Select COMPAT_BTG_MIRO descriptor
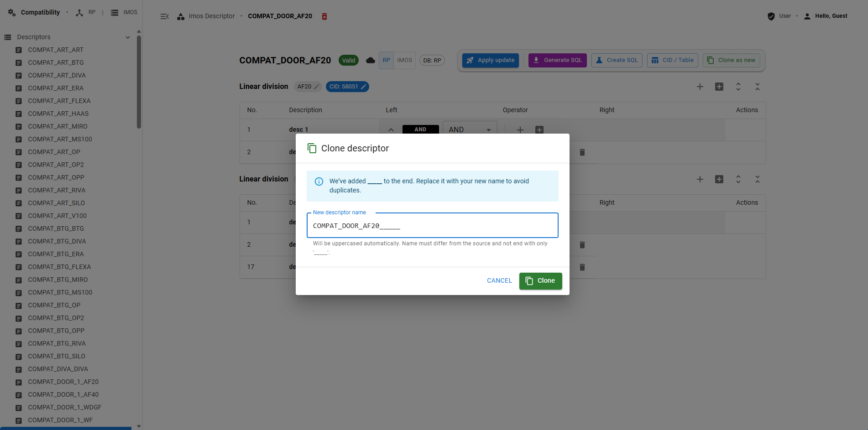The width and height of the screenshot is (868, 430). (x=58, y=280)
